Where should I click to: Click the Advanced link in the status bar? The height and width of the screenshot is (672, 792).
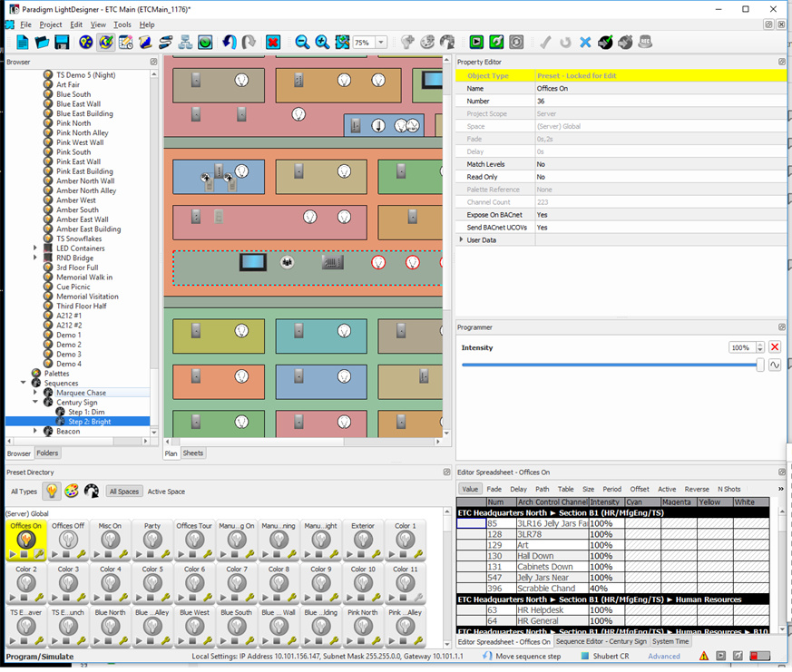(x=664, y=657)
